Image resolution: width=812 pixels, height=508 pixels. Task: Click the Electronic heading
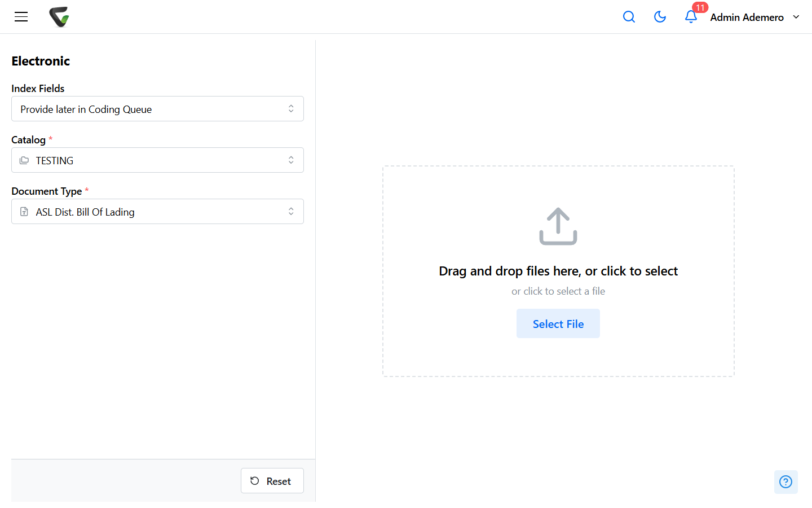[41, 61]
